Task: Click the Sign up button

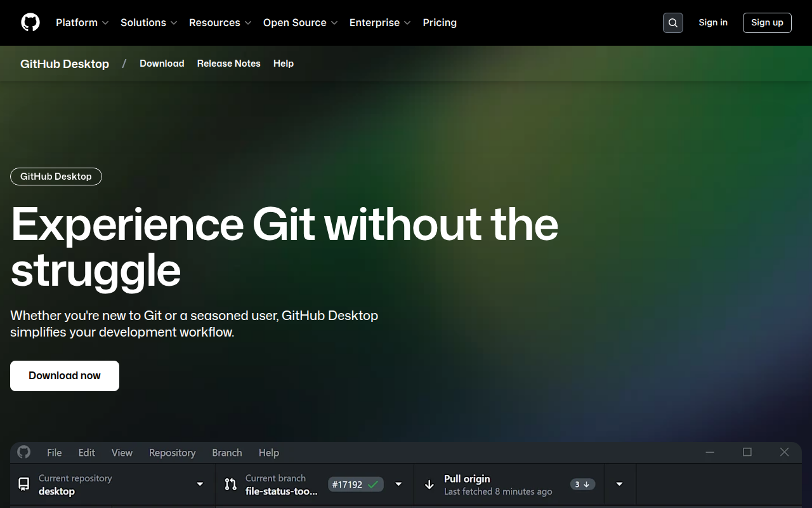Action: (x=767, y=23)
